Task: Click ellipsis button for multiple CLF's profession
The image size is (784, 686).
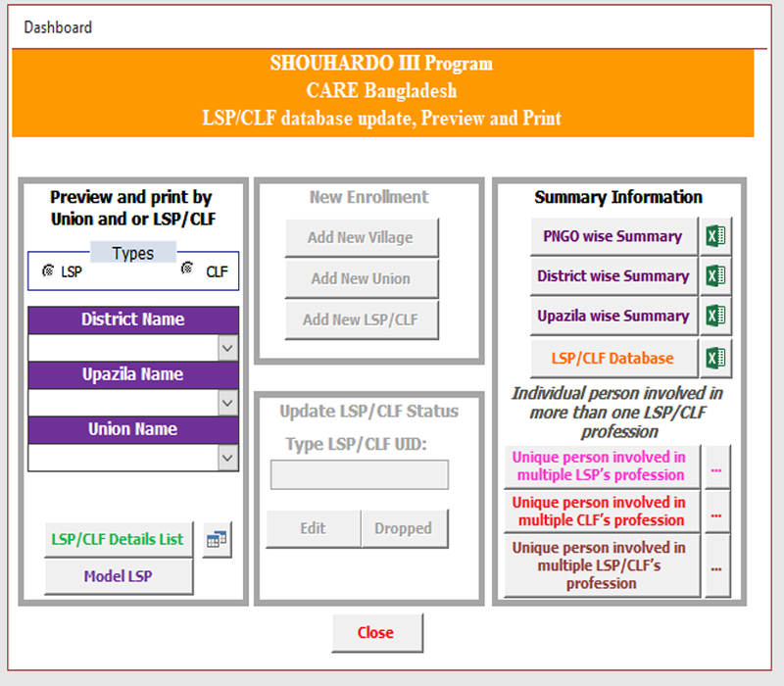Action: click(717, 512)
